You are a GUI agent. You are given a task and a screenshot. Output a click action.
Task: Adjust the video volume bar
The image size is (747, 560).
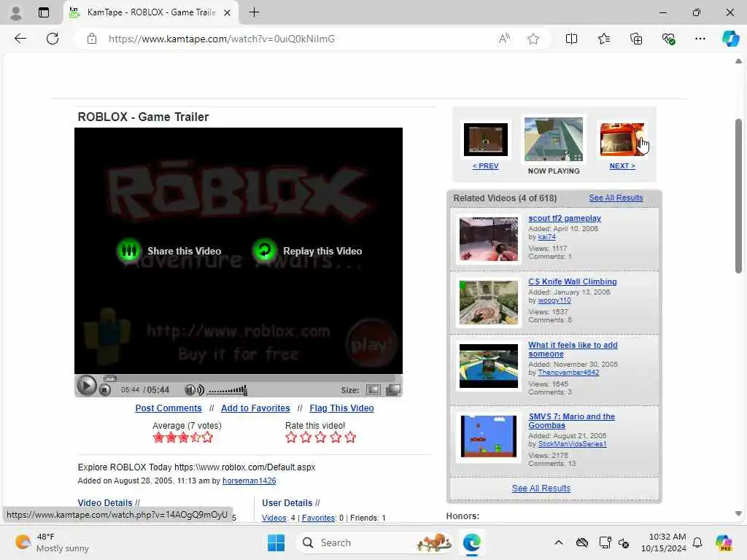pos(228,391)
